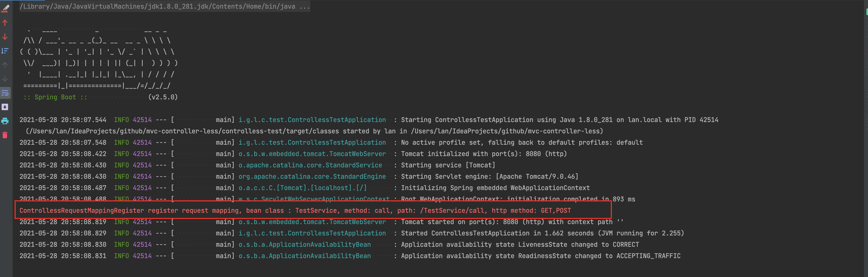Image resolution: width=868 pixels, height=277 pixels.
Task: Expand the folded java command line
Action: [x=165, y=6]
